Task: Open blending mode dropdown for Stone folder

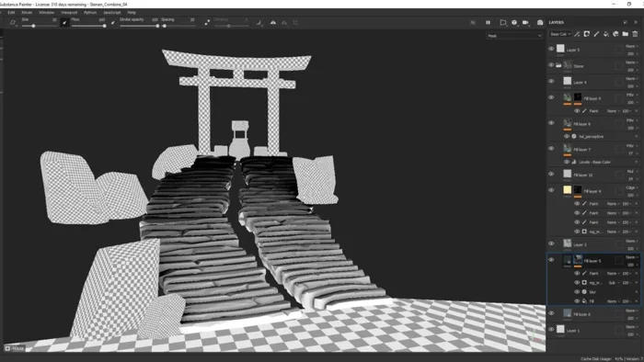Action: click(631, 62)
